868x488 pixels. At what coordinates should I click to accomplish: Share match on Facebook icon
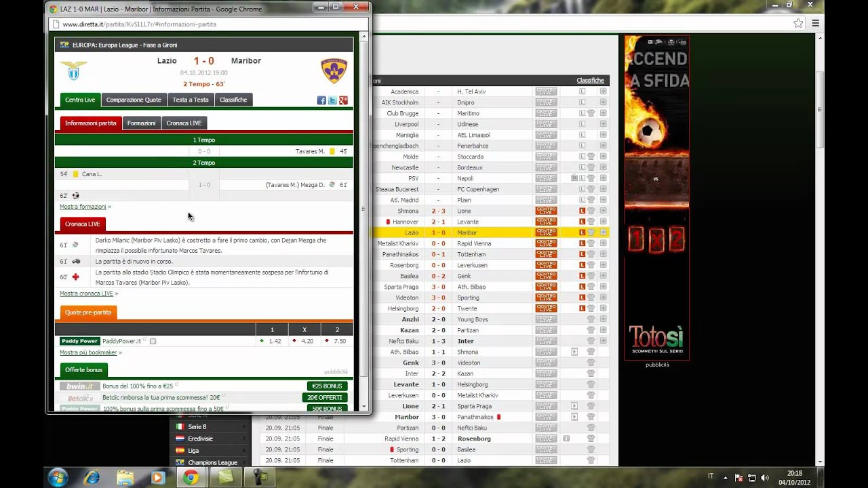point(321,100)
